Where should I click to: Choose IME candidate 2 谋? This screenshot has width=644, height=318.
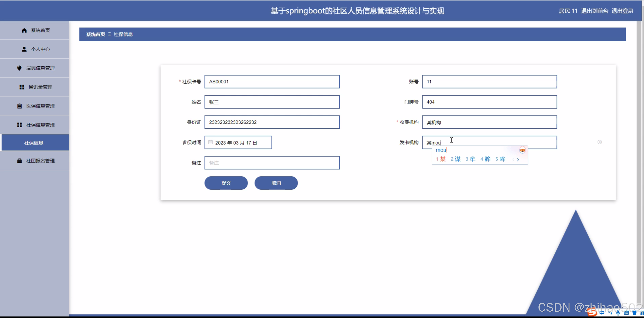[456, 159]
